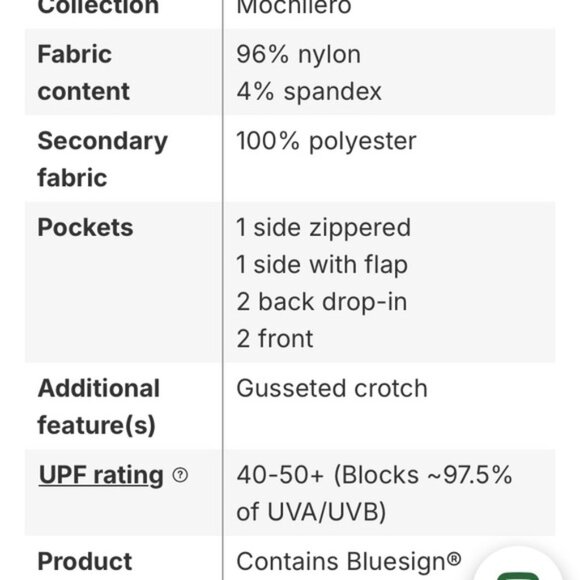Select the '1 side zippered' pocket entry
The image size is (580, 580).
(324, 227)
